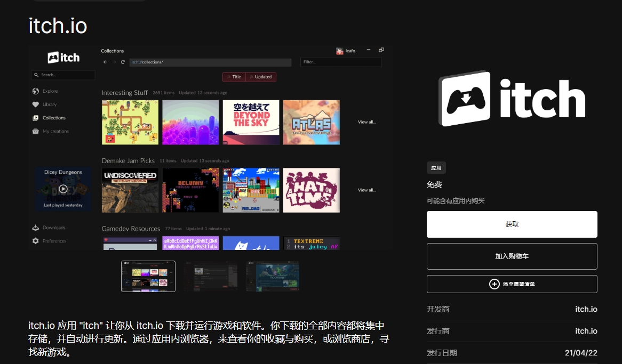
Task: Click the Interesting Stuff collection title
Action: tap(124, 93)
